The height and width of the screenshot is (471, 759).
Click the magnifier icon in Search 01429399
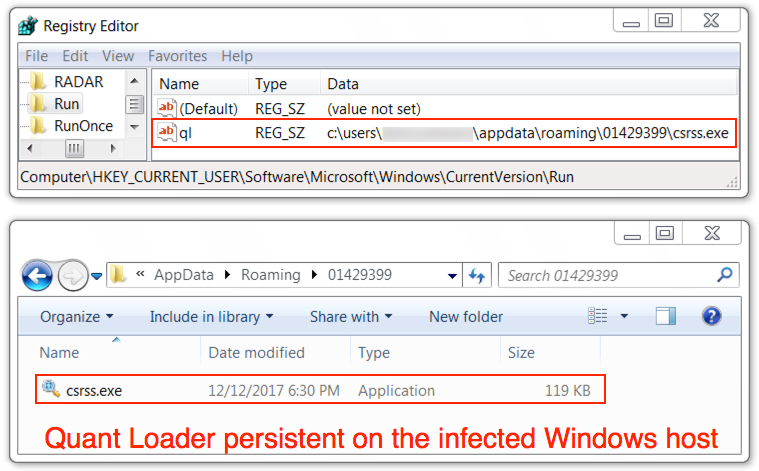click(725, 275)
